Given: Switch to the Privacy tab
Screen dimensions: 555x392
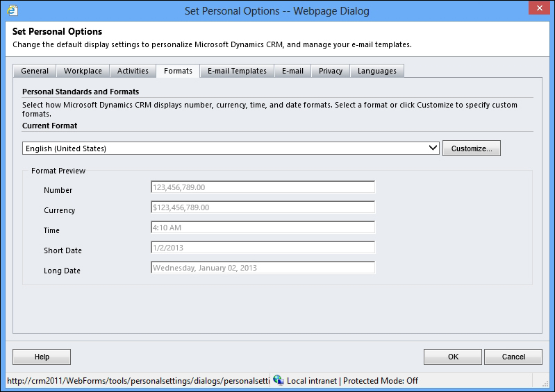Looking at the screenshot, I should (331, 71).
